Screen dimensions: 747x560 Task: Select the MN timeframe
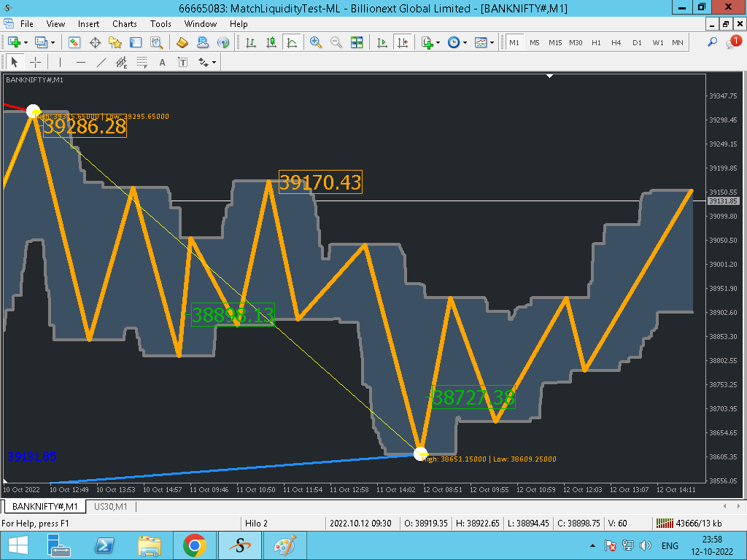(678, 42)
